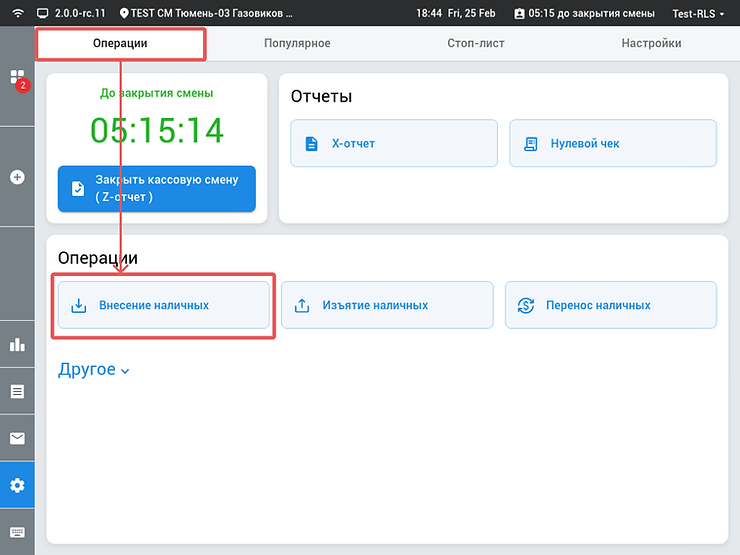This screenshot has height=555, width=740.
Task: Open the bar chart statistics icon
Action: click(17, 345)
